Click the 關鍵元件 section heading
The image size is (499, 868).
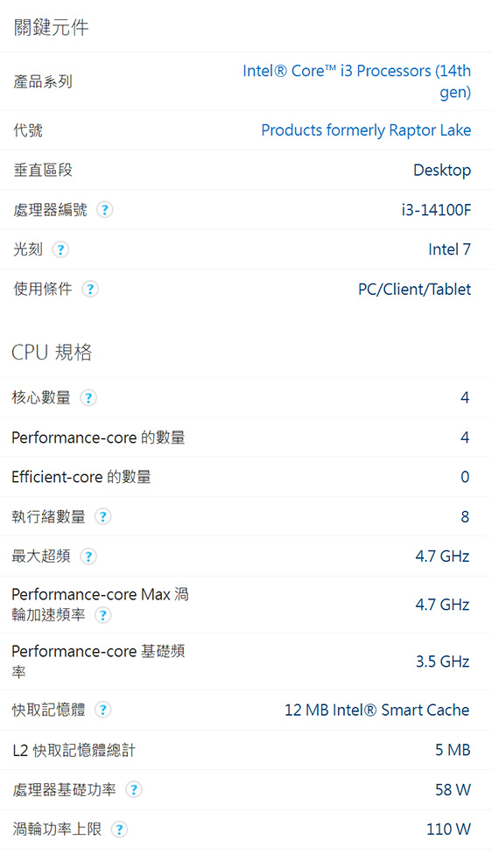coord(51,27)
